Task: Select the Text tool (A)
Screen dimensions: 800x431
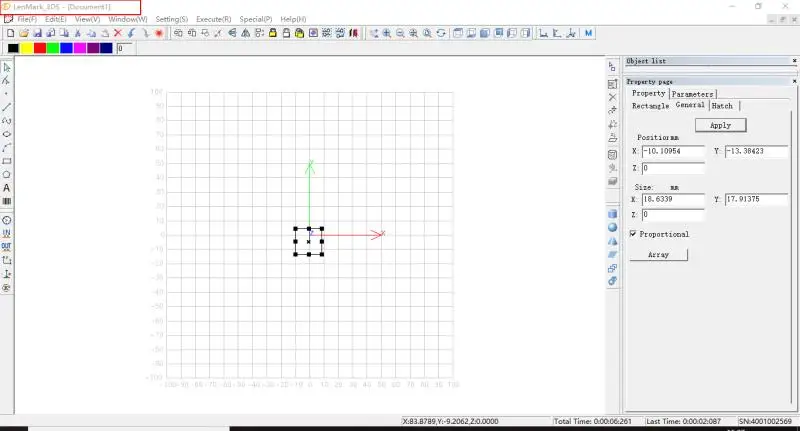Action: [7, 188]
